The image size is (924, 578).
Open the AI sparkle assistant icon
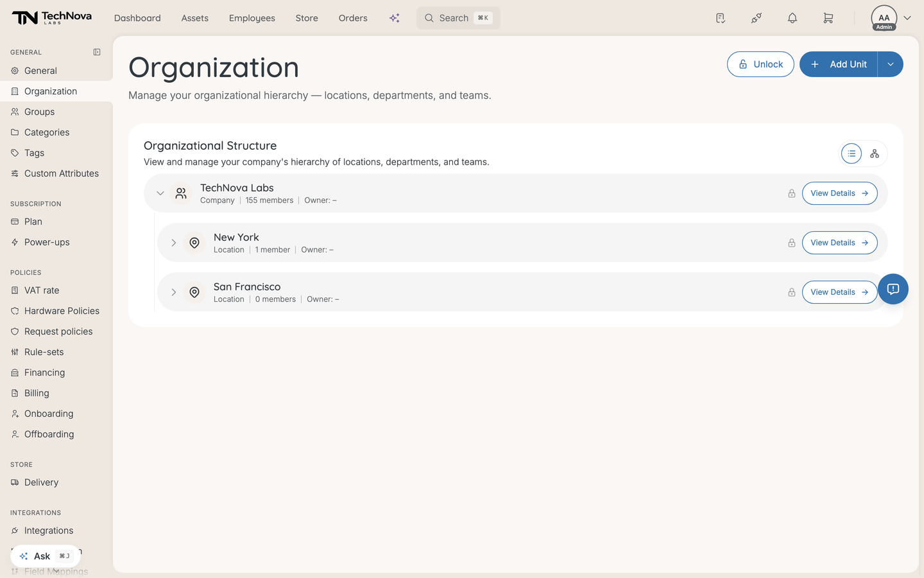click(x=395, y=18)
